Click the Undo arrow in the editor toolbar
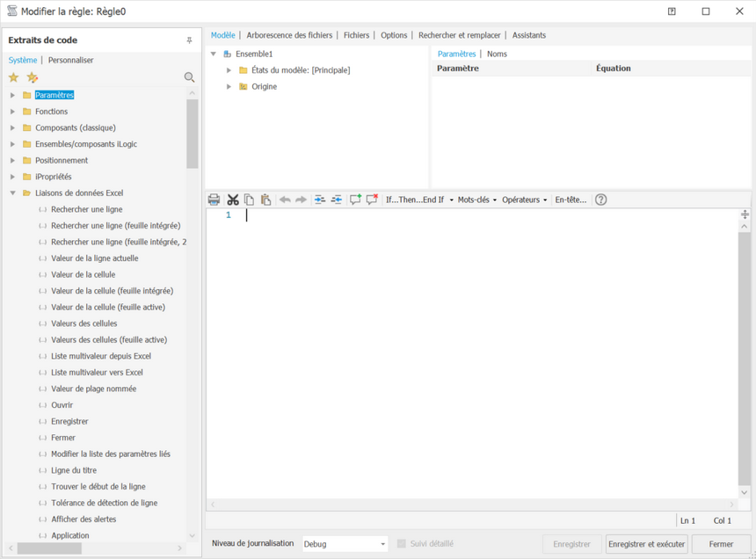This screenshot has height=559, width=756. coord(285,200)
